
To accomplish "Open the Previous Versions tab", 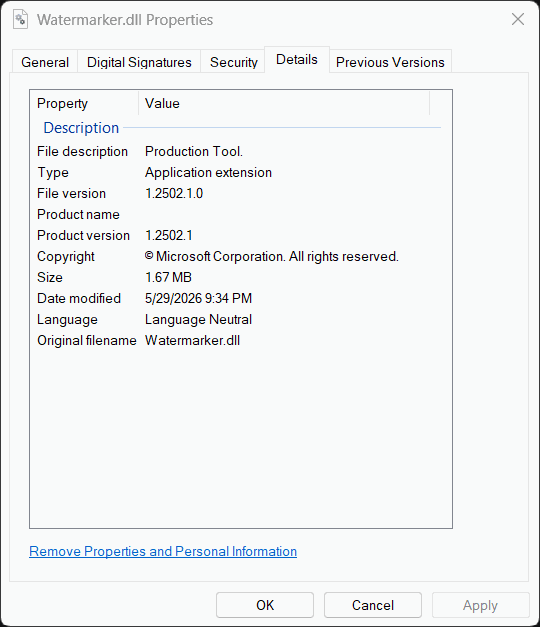I will [x=390, y=62].
